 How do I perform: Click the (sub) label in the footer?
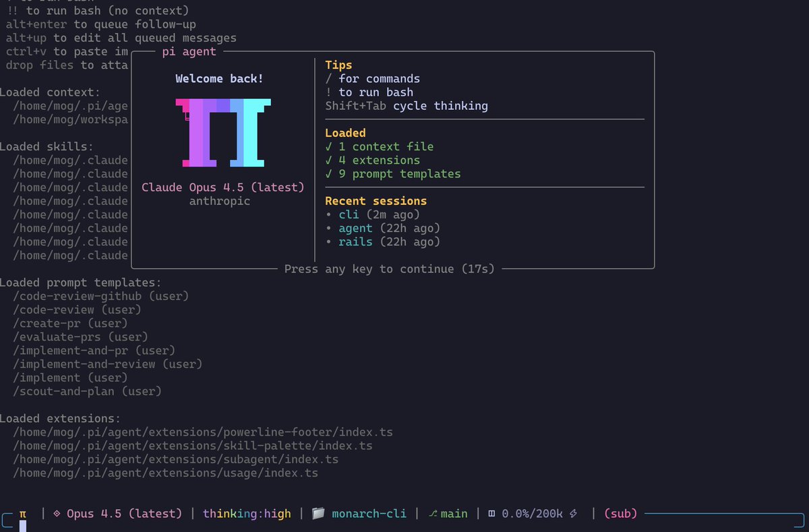click(x=620, y=514)
